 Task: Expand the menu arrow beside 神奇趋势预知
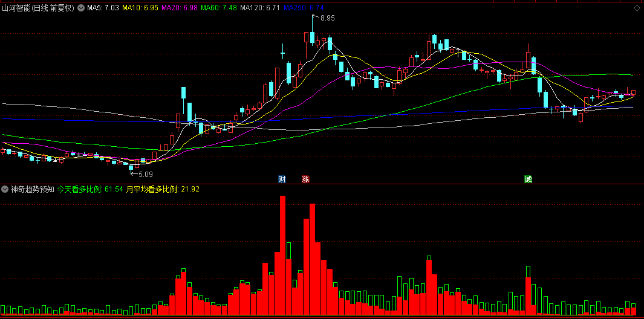click(x=5, y=189)
